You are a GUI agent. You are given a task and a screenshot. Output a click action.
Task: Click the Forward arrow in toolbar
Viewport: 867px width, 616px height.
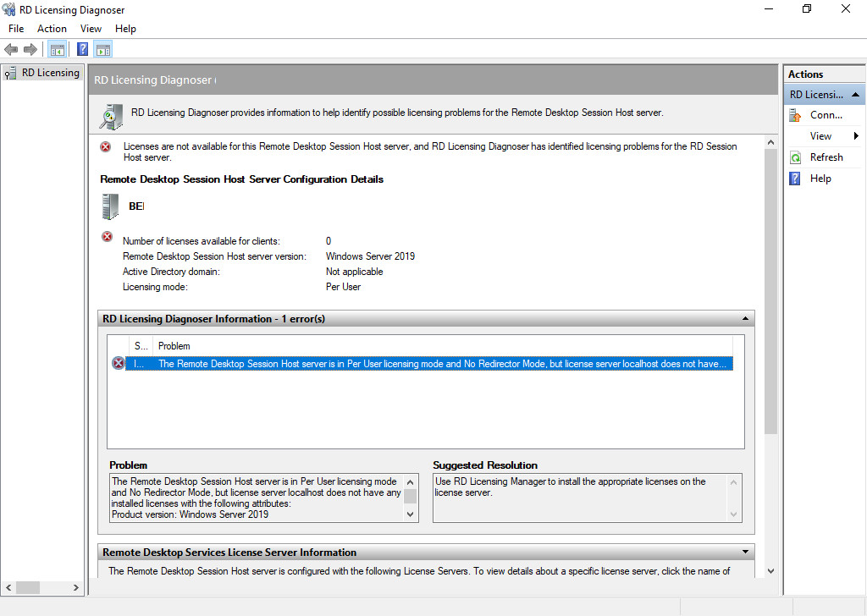[x=30, y=50]
